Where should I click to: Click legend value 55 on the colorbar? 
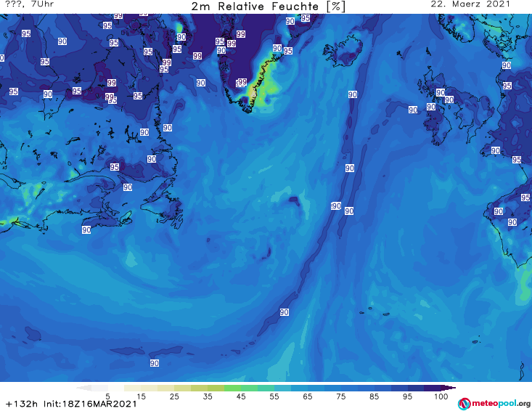tap(274, 396)
